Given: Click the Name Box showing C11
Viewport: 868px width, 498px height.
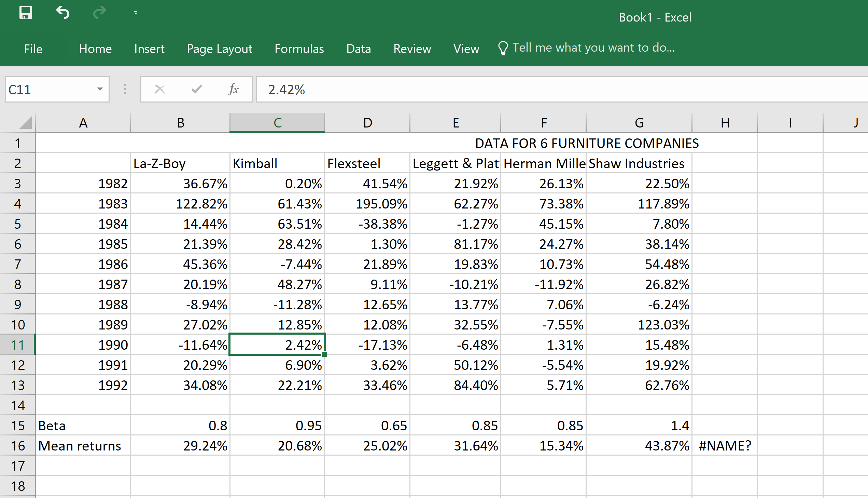Looking at the screenshot, I should point(51,90).
